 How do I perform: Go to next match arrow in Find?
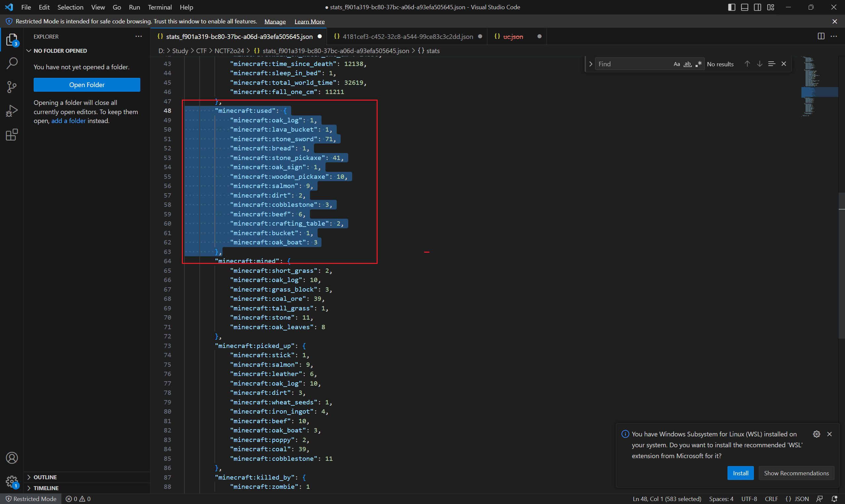coord(760,64)
